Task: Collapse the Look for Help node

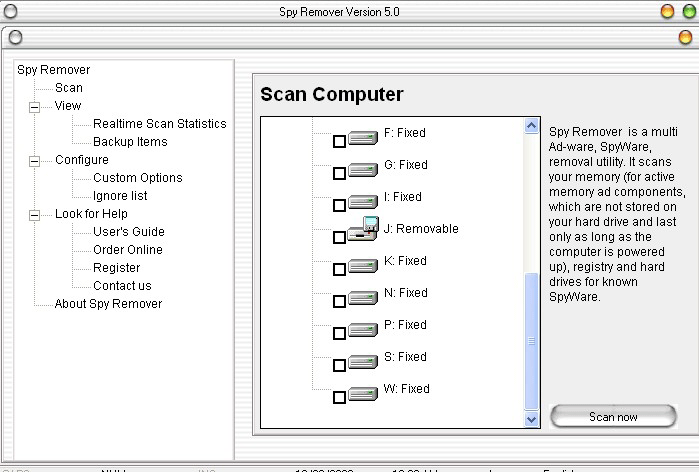Action: pos(34,215)
